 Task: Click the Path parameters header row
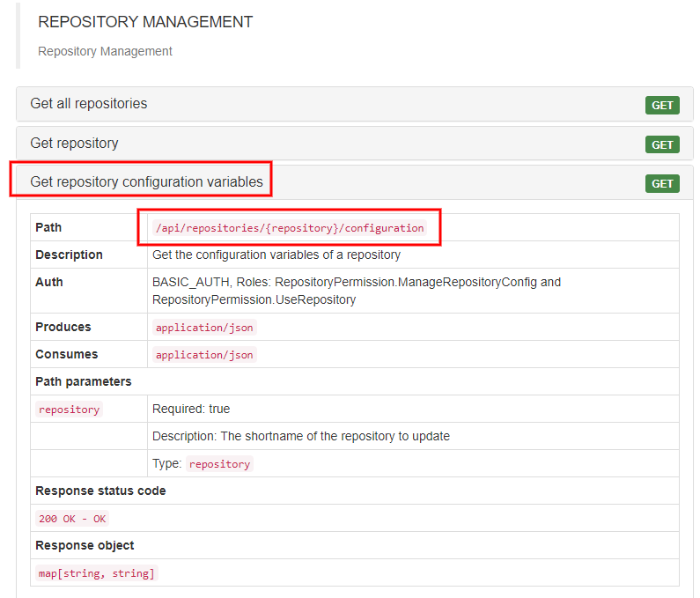tap(83, 382)
